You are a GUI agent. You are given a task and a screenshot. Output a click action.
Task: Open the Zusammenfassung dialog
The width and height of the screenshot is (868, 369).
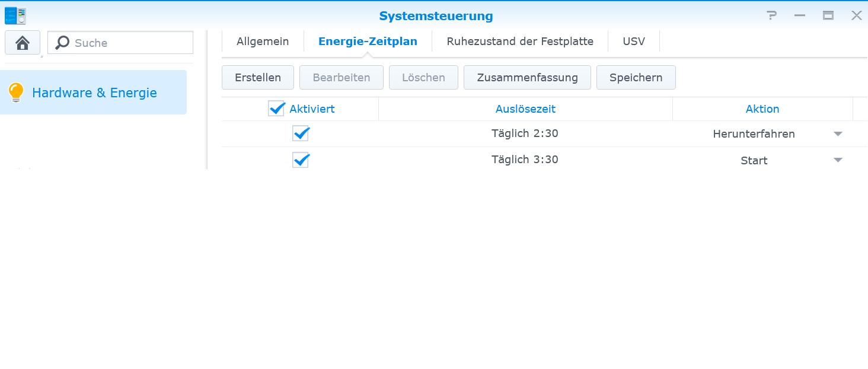(526, 77)
